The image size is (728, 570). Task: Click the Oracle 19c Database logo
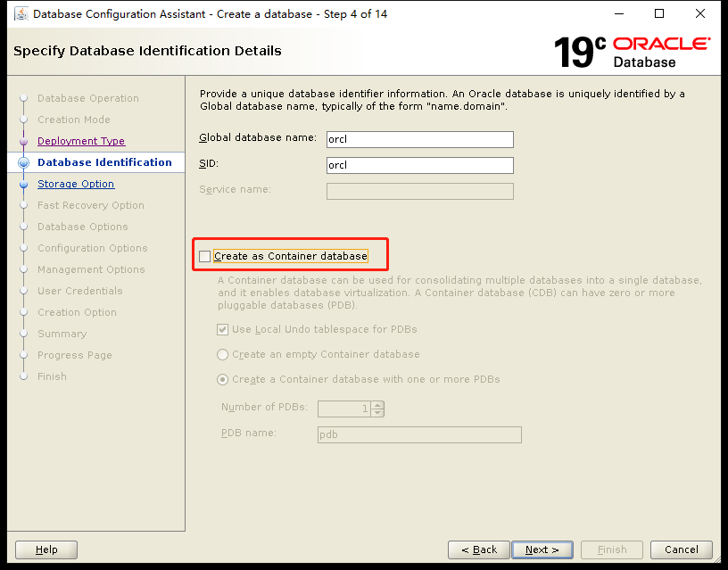(x=632, y=52)
